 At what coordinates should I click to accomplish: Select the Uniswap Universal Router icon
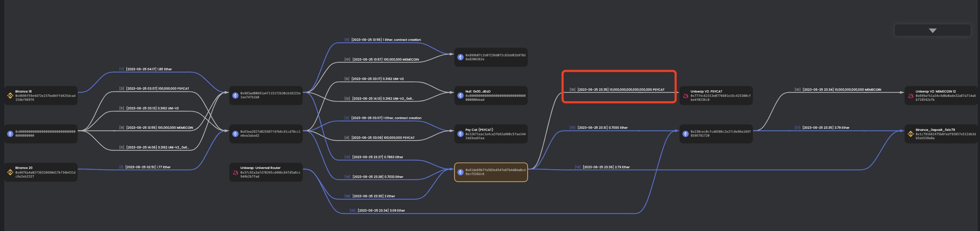[236, 172]
